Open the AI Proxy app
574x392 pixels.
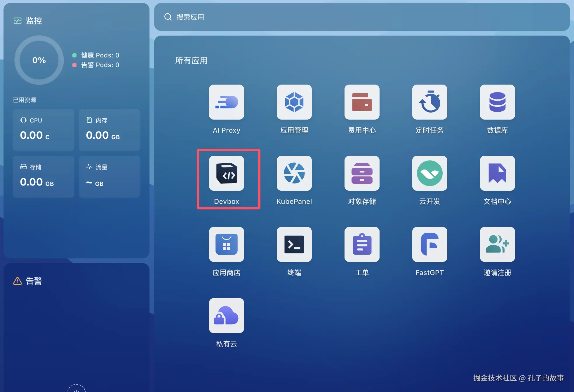[226, 102]
